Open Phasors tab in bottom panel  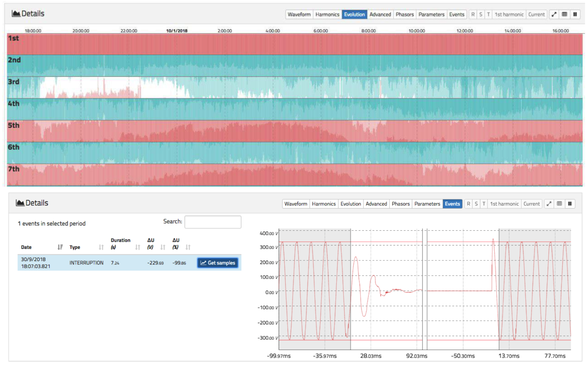pyautogui.click(x=401, y=204)
